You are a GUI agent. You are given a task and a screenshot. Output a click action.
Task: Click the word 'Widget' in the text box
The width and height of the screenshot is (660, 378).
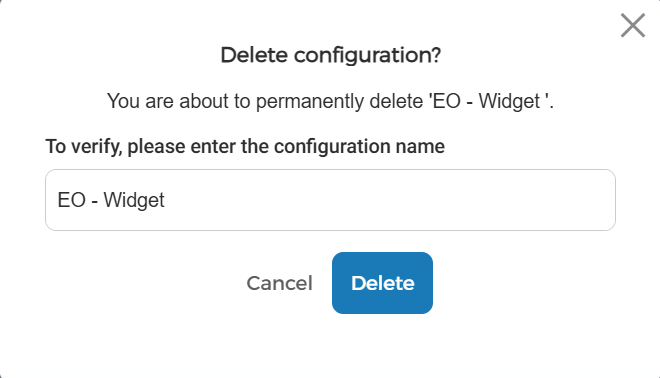point(134,200)
